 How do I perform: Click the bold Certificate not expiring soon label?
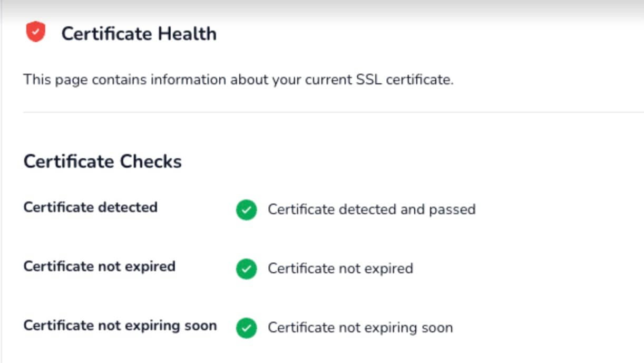(x=120, y=325)
